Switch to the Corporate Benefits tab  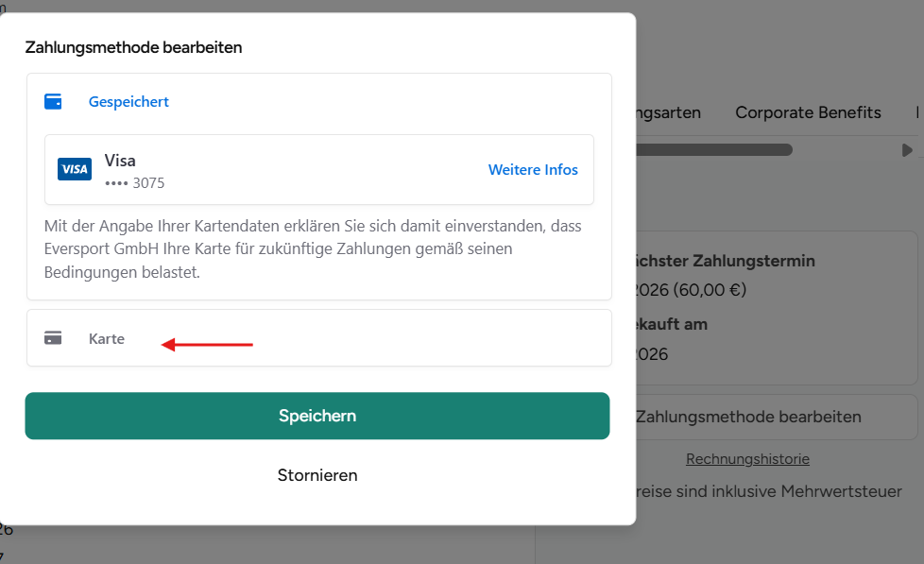[808, 112]
